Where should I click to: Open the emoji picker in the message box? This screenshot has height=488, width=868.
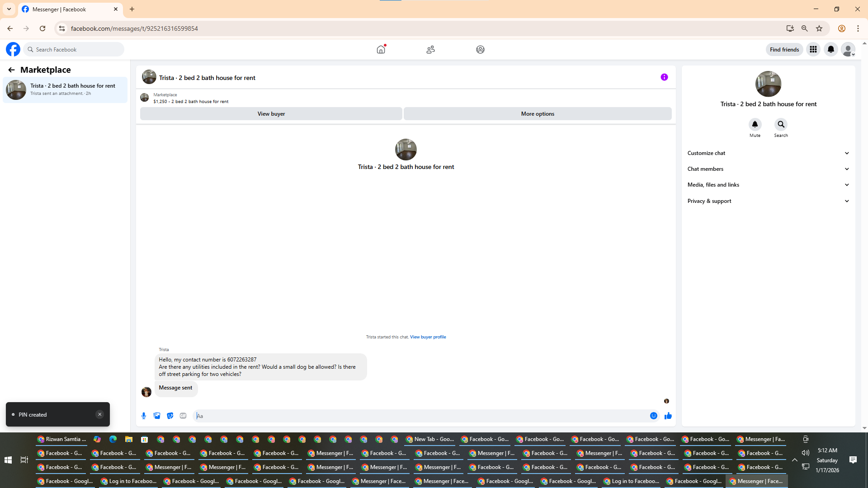[654, 416]
